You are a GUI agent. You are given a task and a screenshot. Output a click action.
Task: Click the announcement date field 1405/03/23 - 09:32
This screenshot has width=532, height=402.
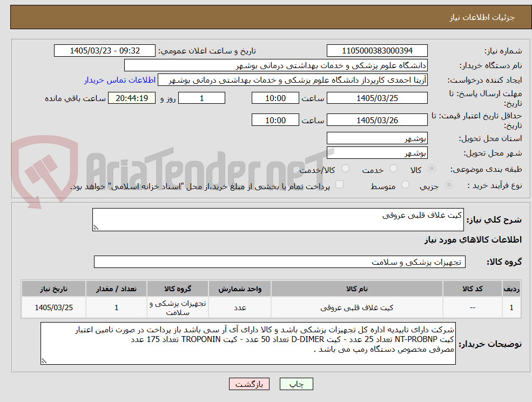pos(104,51)
